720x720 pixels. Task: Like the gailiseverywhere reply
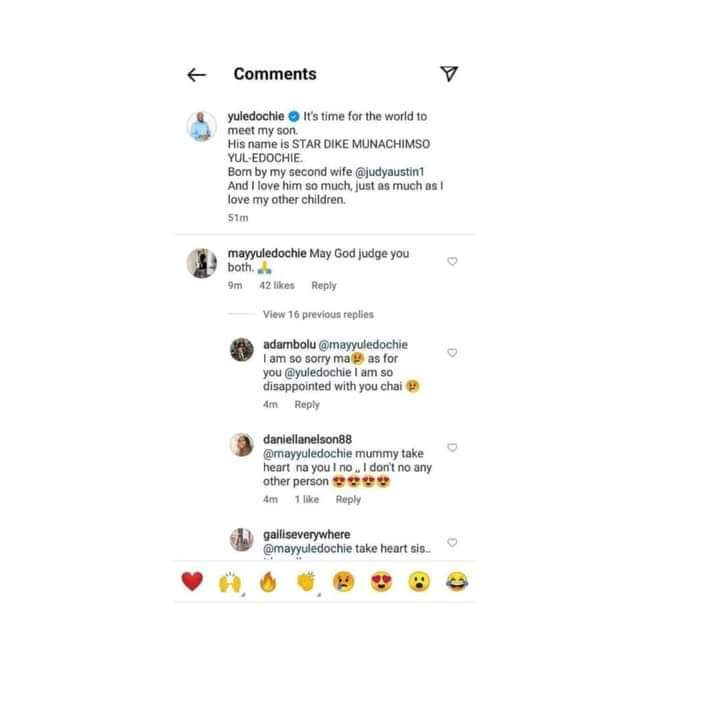click(452, 542)
